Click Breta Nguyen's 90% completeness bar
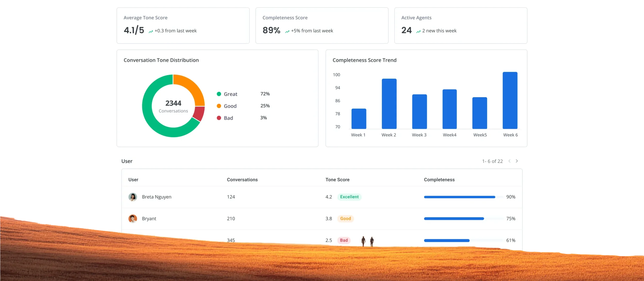This screenshot has height=281, width=644. [459, 197]
